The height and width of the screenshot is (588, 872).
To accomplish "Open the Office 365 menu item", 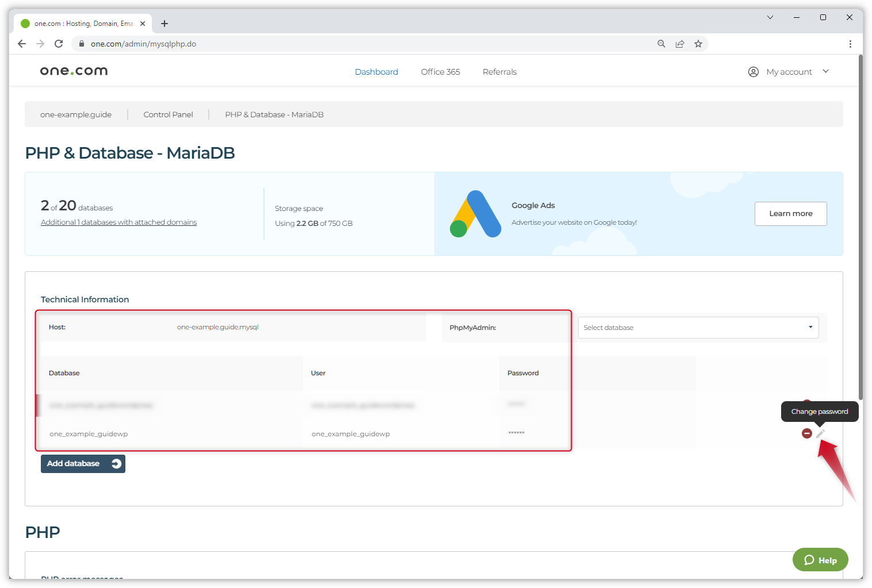I will pos(440,71).
